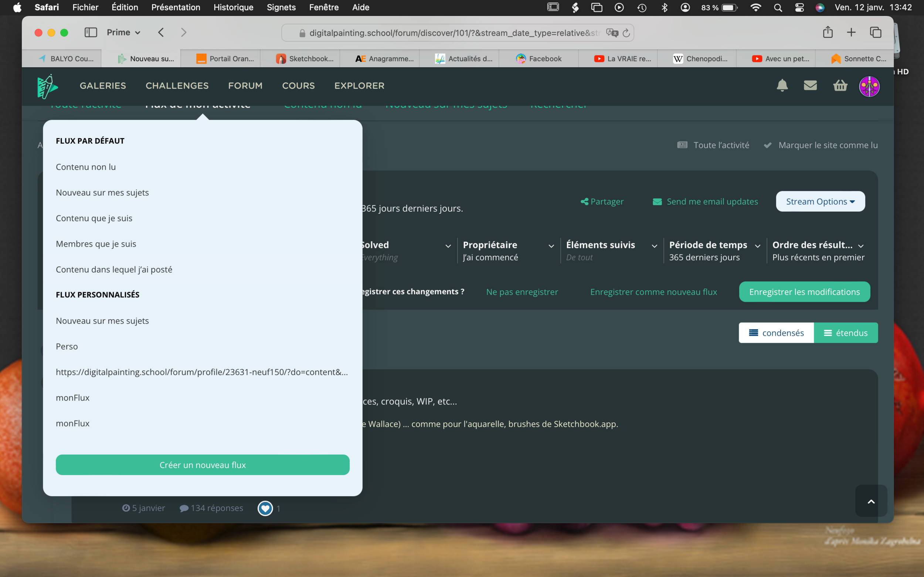The width and height of the screenshot is (924, 577).
Task: Click the heart reaction icon
Action: (x=265, y=508)
